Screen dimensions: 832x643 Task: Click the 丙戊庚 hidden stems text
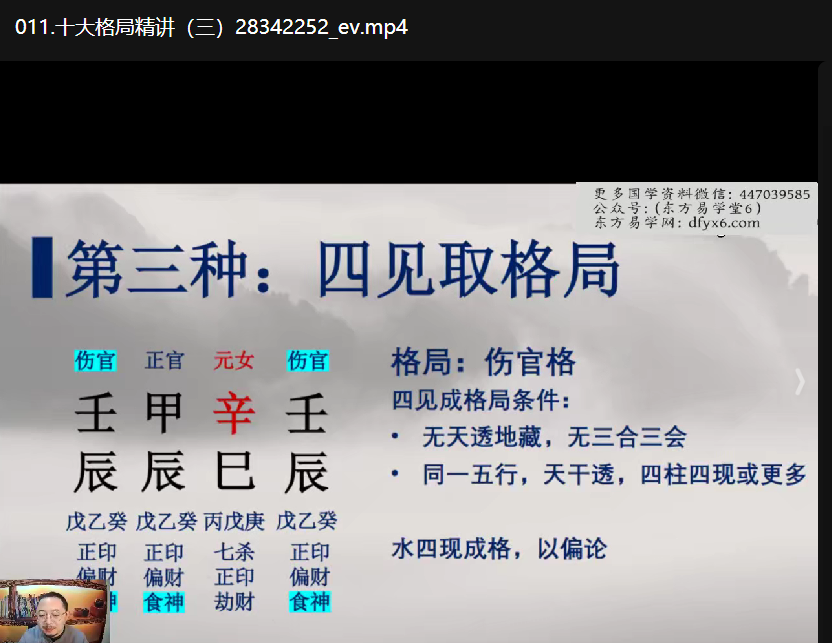pos(233,521)
